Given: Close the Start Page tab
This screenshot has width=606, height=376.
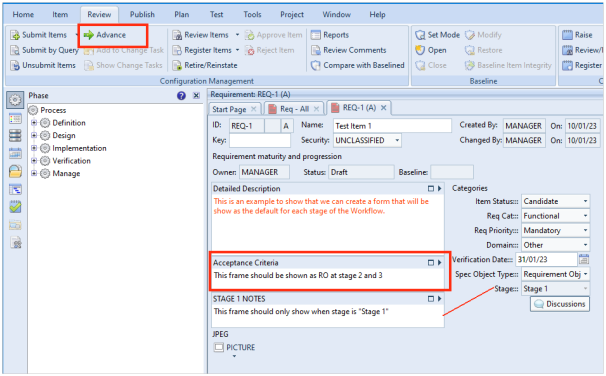Looking at the screenshot, I should [x=254, y=109].
